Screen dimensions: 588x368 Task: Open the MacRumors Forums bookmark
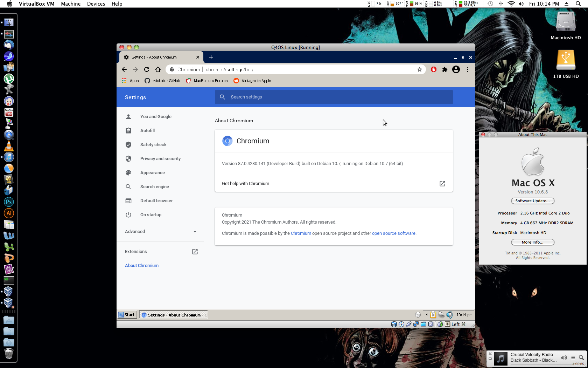(x=207, y=81)
